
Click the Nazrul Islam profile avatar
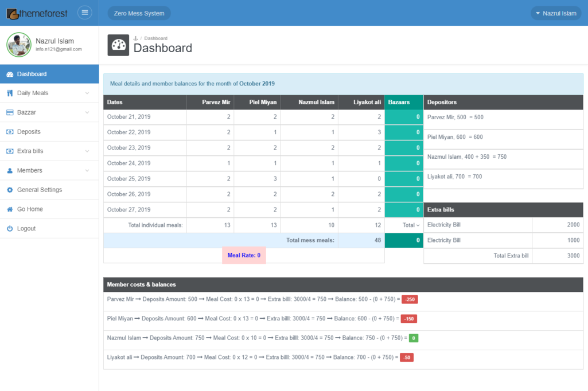[x=18, y=45]
